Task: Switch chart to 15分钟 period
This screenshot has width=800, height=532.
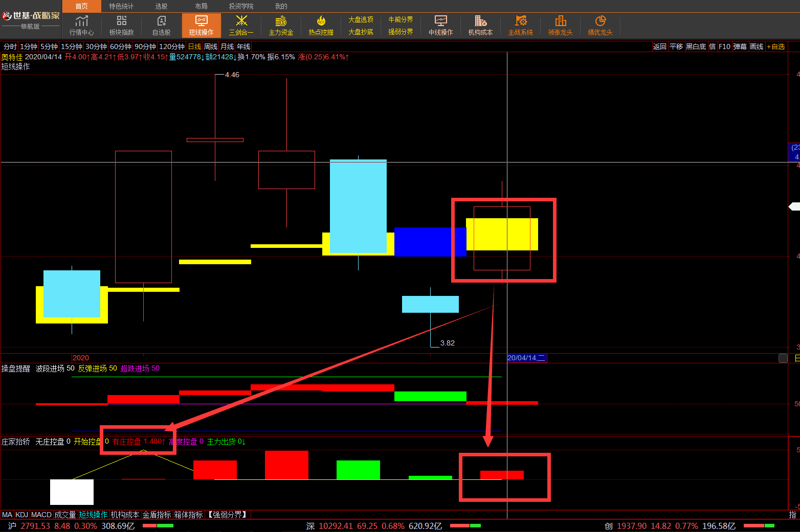Action: (x=72, y=47)
